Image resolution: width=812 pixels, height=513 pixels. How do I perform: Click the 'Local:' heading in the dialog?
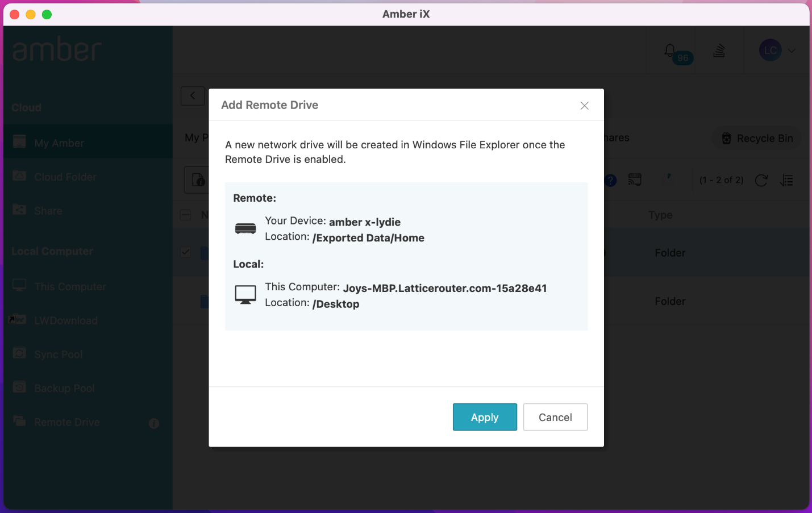[x=248, y=264]
